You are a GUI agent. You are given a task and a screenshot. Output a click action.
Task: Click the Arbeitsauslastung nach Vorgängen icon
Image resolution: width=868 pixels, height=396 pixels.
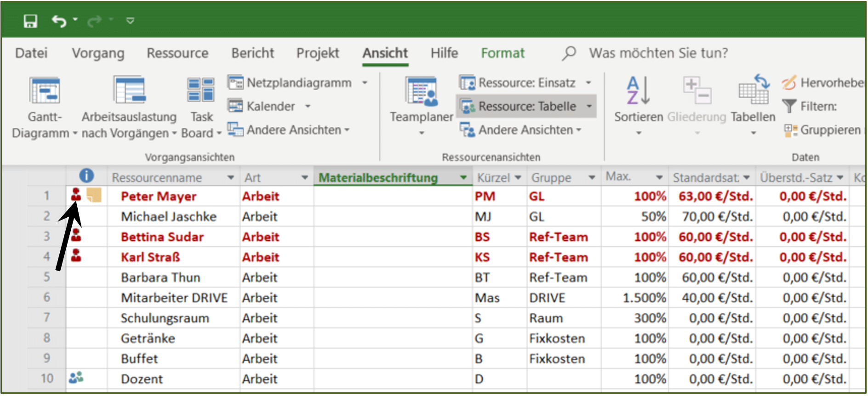pos(129,90)
